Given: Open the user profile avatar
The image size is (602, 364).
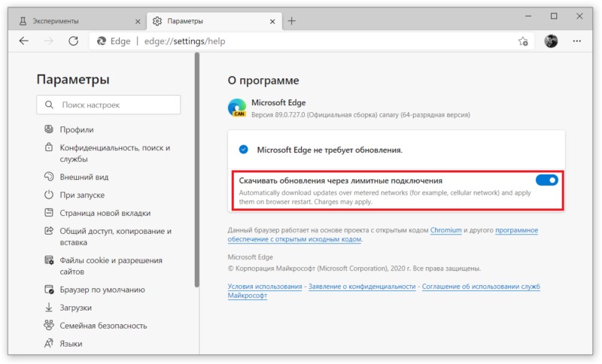Looking at the screenshot, I should click(551, 41).
